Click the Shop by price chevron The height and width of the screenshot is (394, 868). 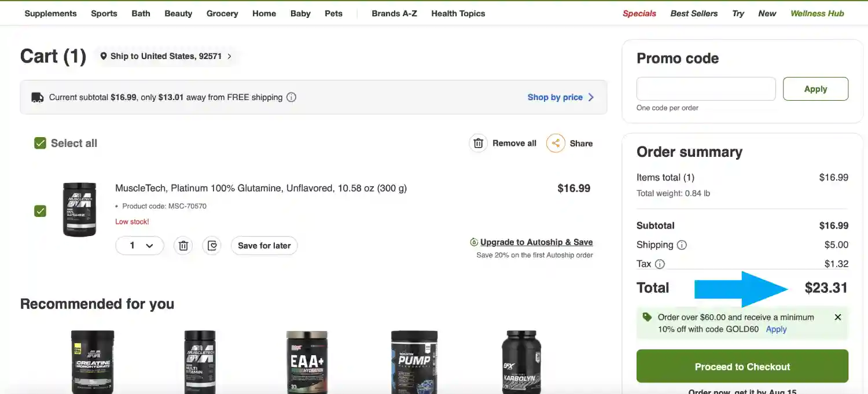coord(591,97)
